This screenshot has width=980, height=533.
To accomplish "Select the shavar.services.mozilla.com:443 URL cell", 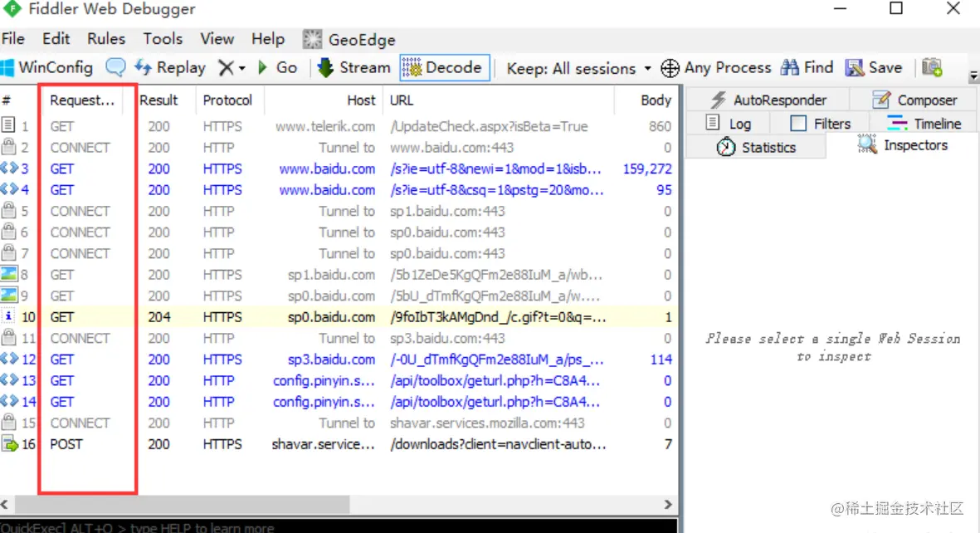I will pos(487,423).
